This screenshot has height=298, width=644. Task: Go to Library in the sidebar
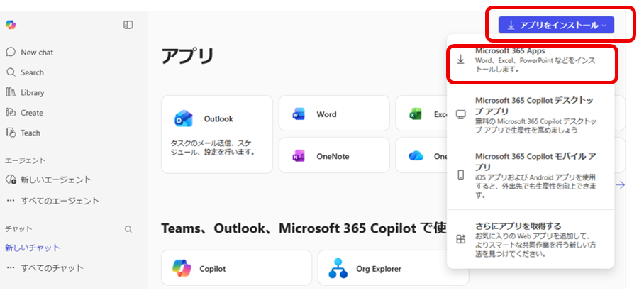pyautogui.click(x=32, y=92)
